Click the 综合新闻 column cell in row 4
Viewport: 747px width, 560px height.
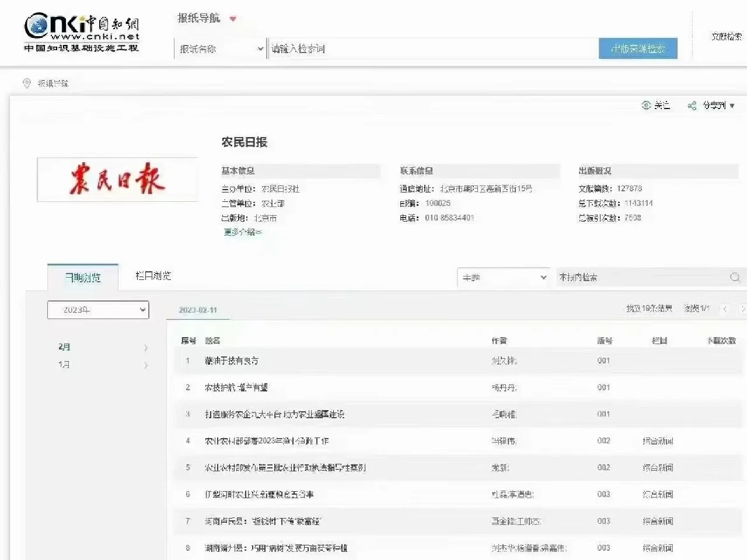coord(658,441)
